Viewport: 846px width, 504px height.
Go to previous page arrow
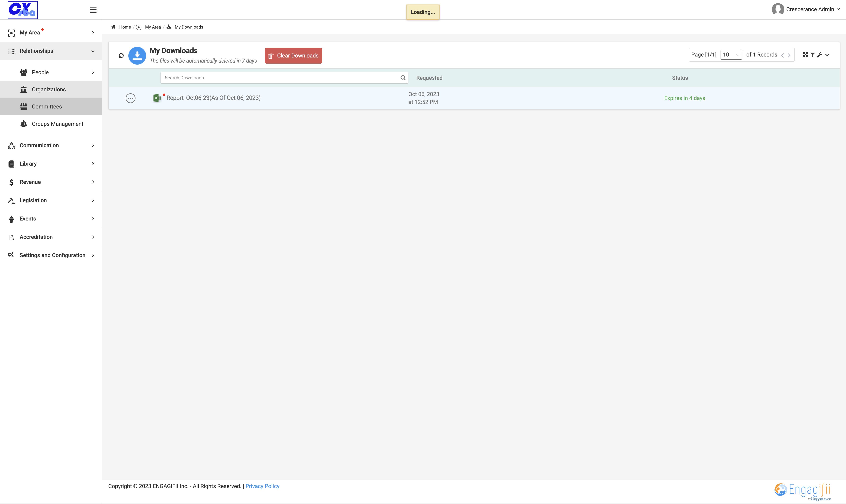click(782, 55)
